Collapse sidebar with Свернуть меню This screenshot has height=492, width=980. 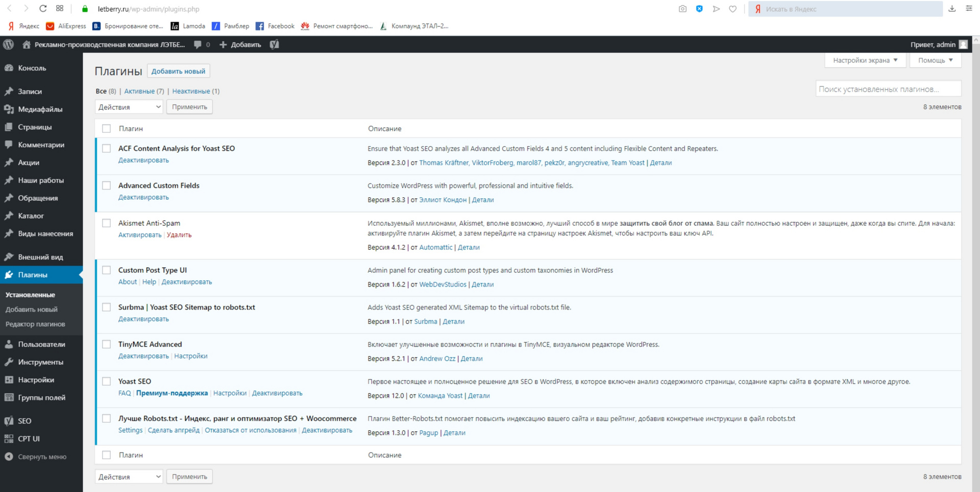click(x=41, y=457)
